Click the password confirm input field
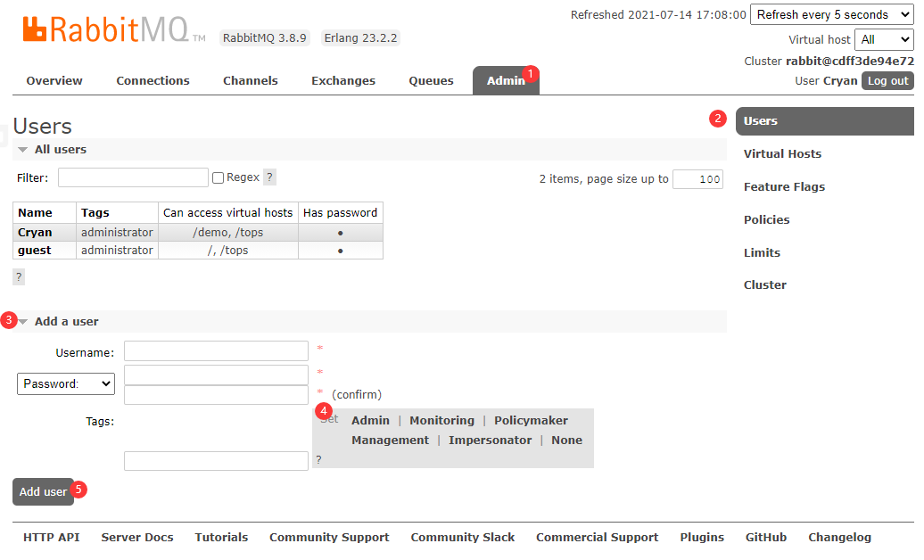Screen dimensions: 924x560 [x=216, y=395]
